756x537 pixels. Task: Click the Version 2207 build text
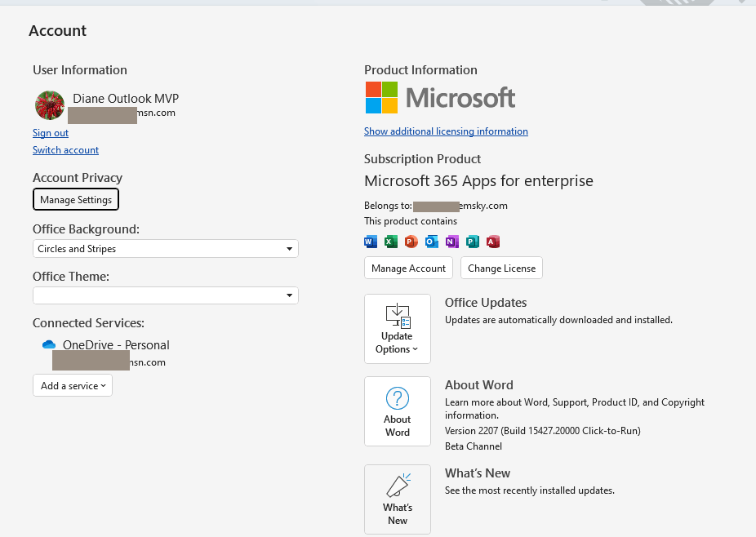coord(542,430)
